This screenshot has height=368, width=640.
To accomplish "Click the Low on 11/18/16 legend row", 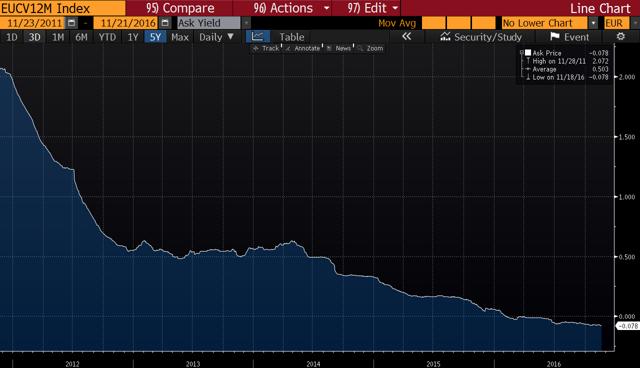I will click(567, 77).
